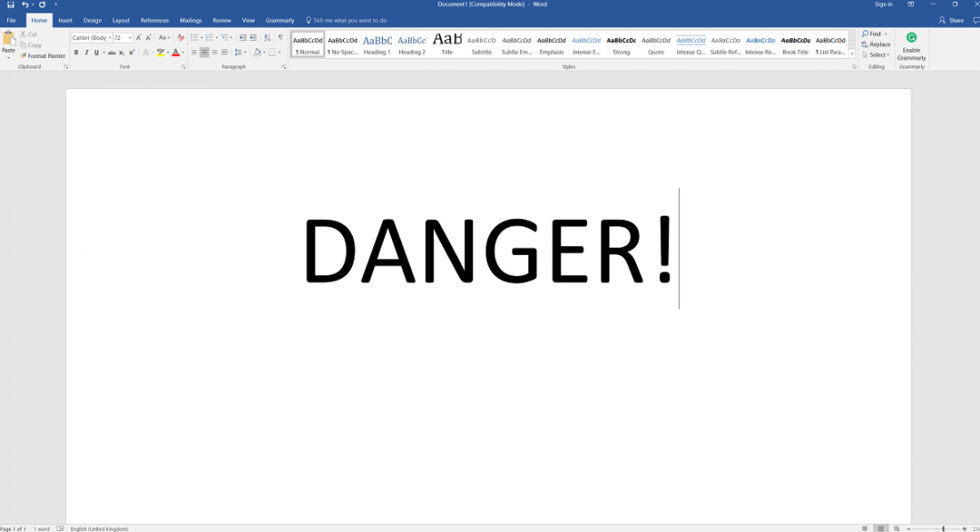Click Sign in at the top right
Screen dimensions: 980x532
(883, 4)
